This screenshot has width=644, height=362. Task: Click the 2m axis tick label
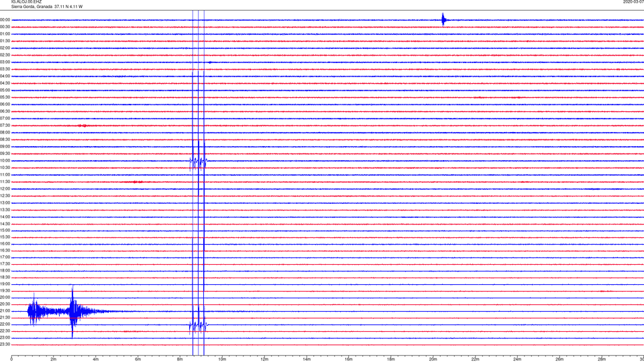click(54, 359)
